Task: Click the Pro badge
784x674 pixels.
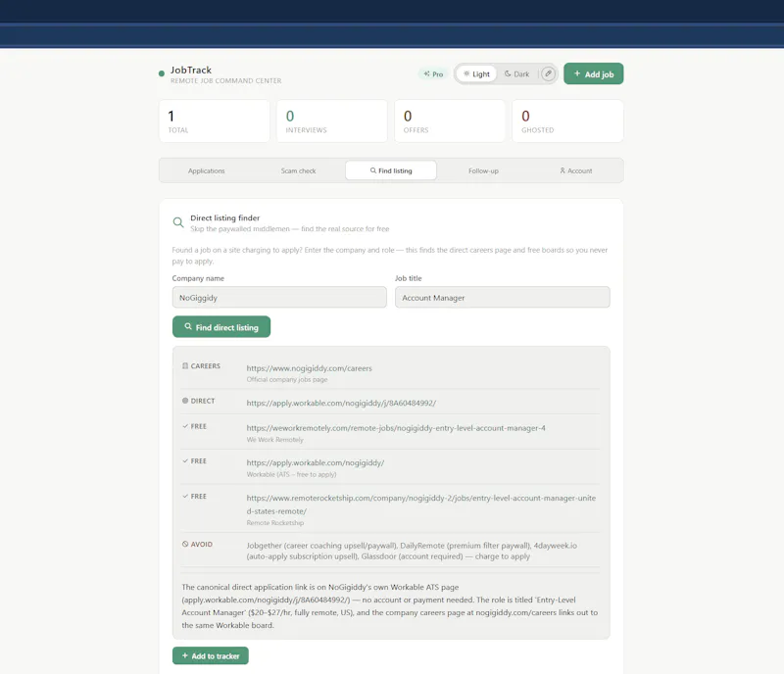Action: pyautogui.click(x=433, y=73)
